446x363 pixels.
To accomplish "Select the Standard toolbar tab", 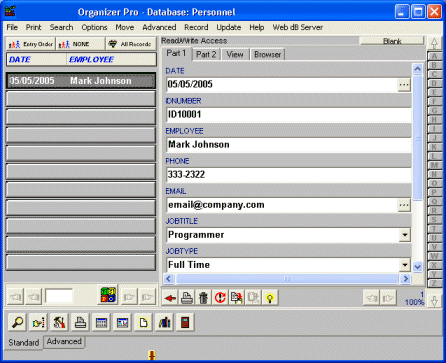I will pyautogui.click(x=24, y=343).
